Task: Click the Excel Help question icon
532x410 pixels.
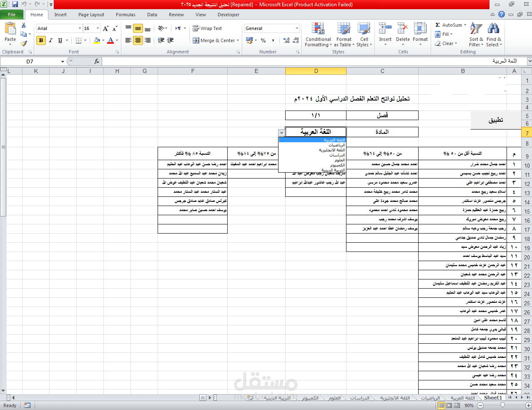Action: coord(502,14)
